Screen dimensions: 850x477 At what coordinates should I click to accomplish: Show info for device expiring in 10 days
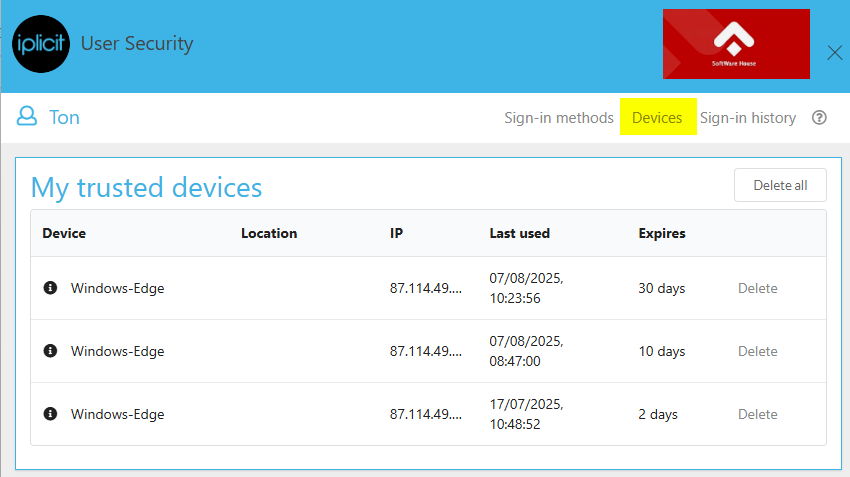51,351
